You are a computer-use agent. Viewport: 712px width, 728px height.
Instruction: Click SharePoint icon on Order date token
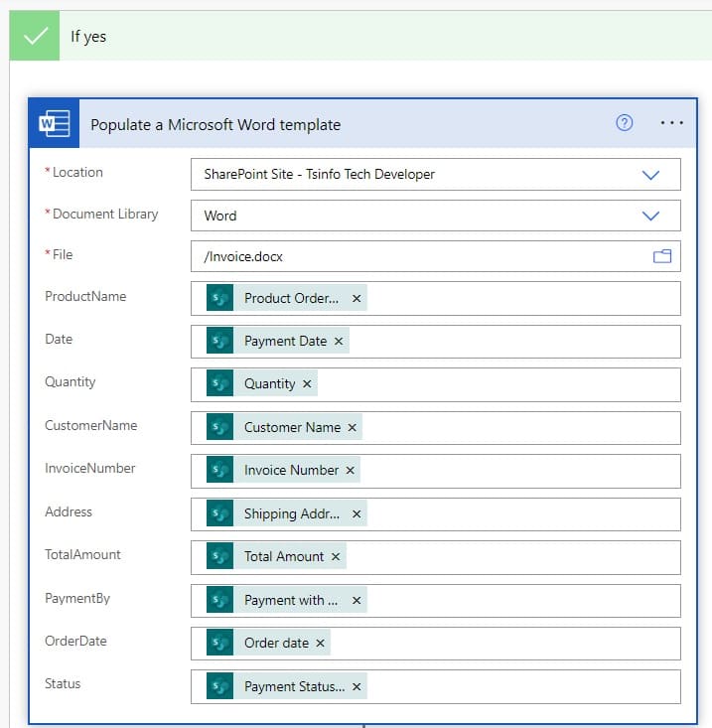click(220, 643)
